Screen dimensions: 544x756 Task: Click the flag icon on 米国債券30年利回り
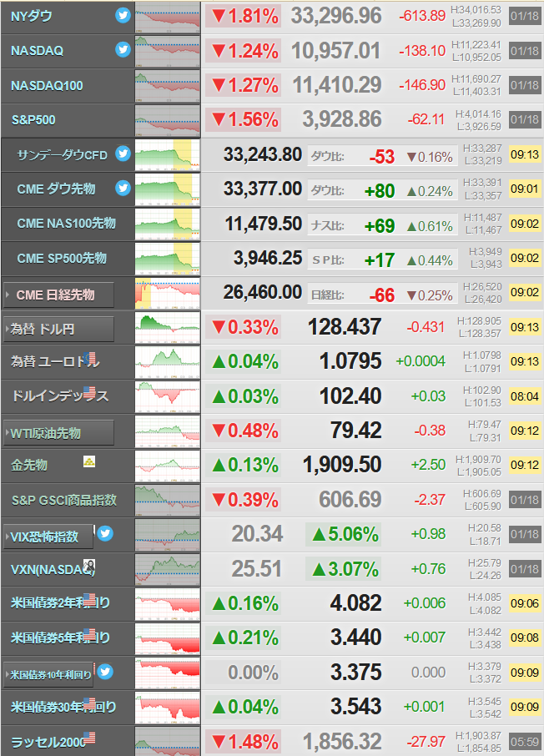[90, 703]
